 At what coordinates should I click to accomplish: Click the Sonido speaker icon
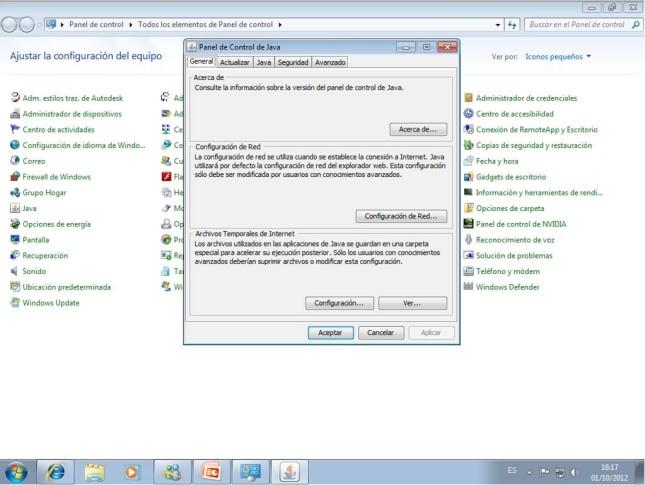point(15,271)
